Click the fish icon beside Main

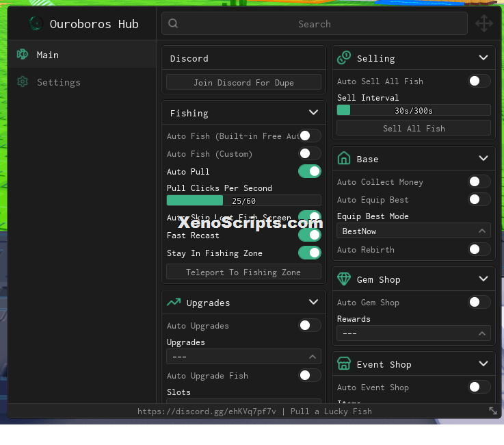point(23,54)
